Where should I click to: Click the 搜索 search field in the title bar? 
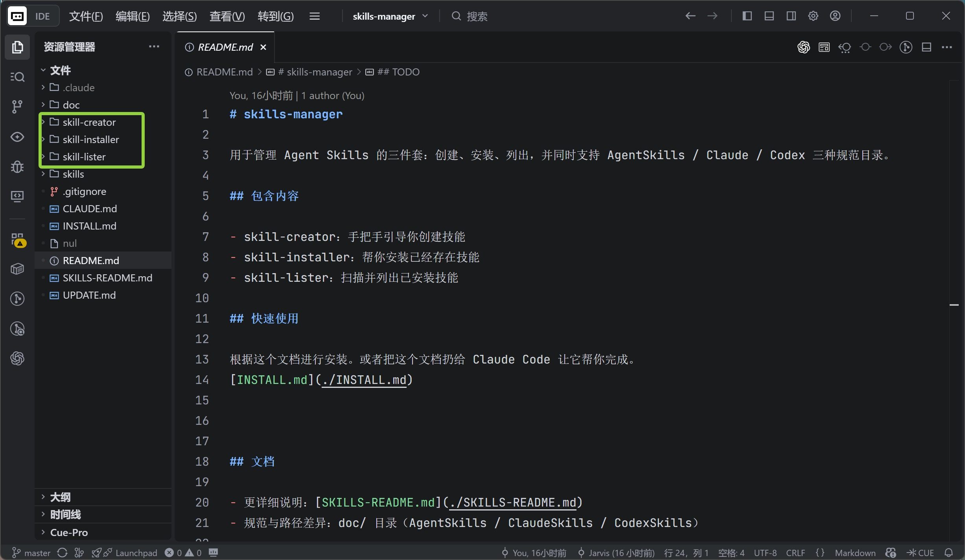477,16
